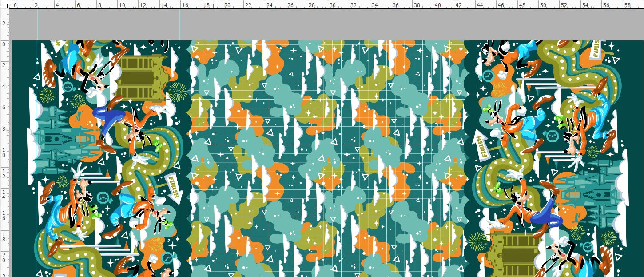Click the 14 mark on the vertical ruler

pyautogui.click(x=4, y=195)
